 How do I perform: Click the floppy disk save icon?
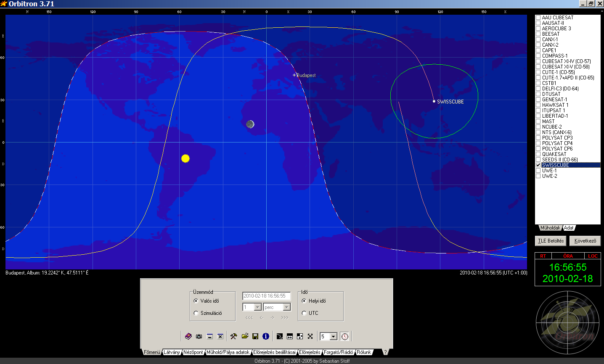(255, 336)
